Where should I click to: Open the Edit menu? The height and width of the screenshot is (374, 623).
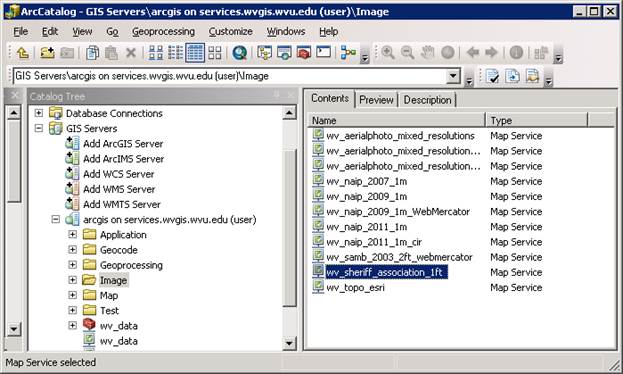pyautogui.click(x=50, y=31)
